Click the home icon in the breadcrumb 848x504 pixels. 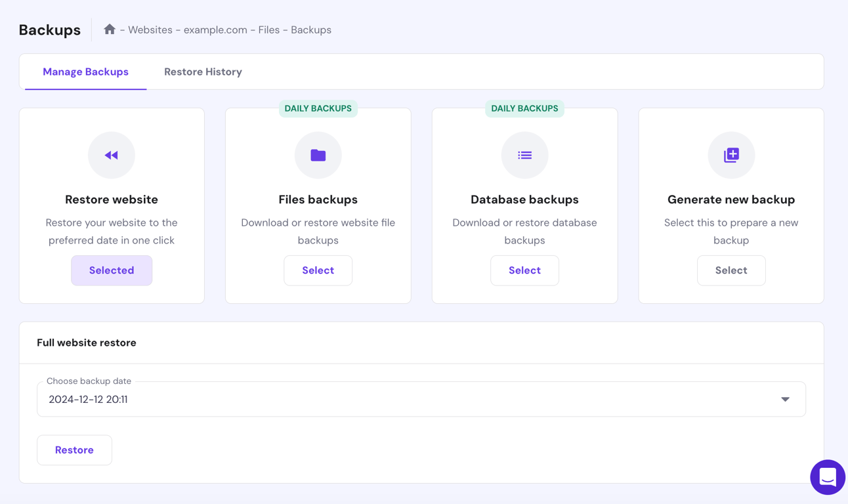110,30
